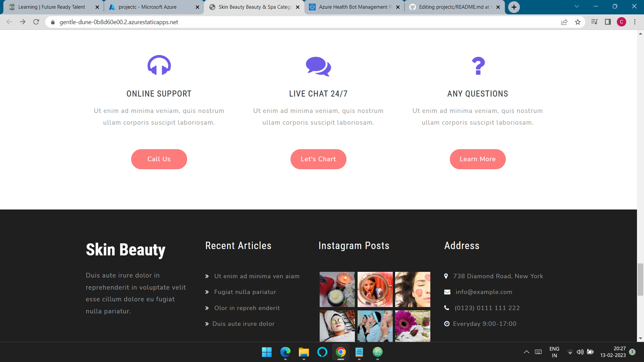Screen dimensions: 644x362
Task: Click the headphones Online Support icon
Action: click(159, 65)
